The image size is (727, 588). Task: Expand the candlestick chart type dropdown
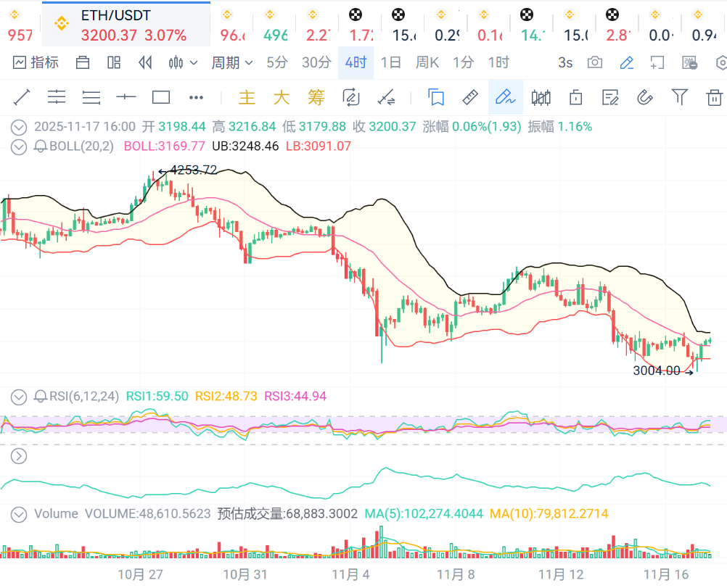pyautogui.click(x=183, y=62)
